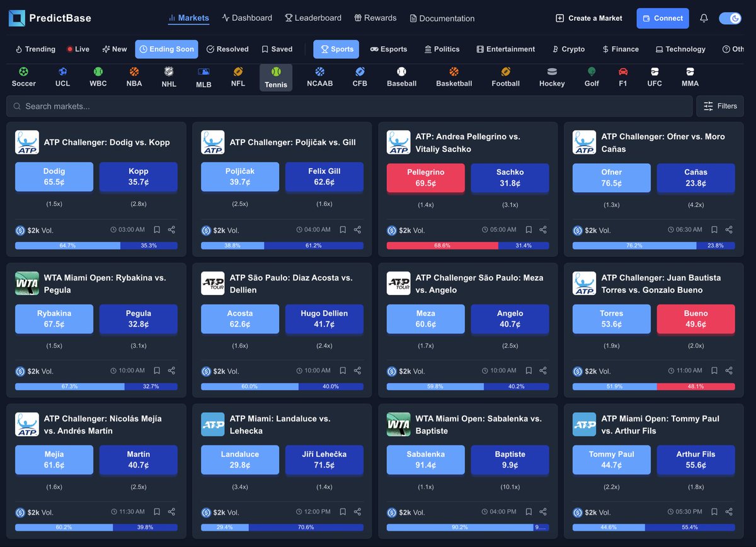Screen dimensions: 756x547
Task: Buy Bueno at 49.6¢
Action: pyautogui.click(x=696, y=319)
